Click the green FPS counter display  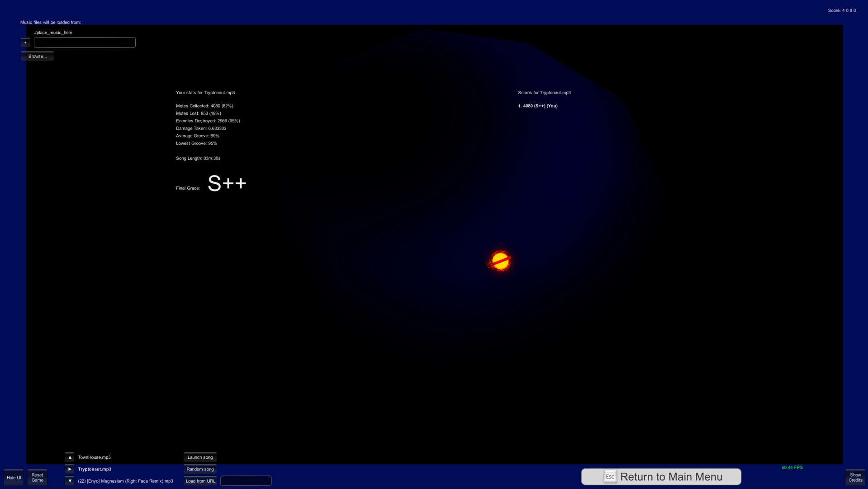(x=792, y=467)
